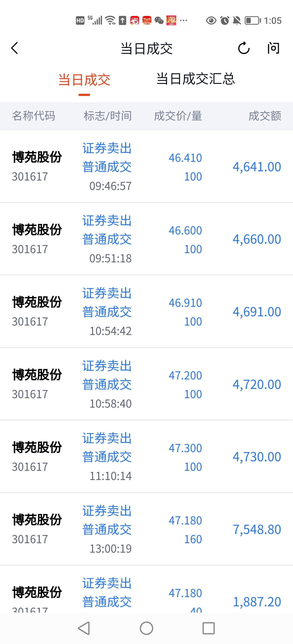Tap Android home circle button
Screen dimensions: 293x644
pos(146,628)
